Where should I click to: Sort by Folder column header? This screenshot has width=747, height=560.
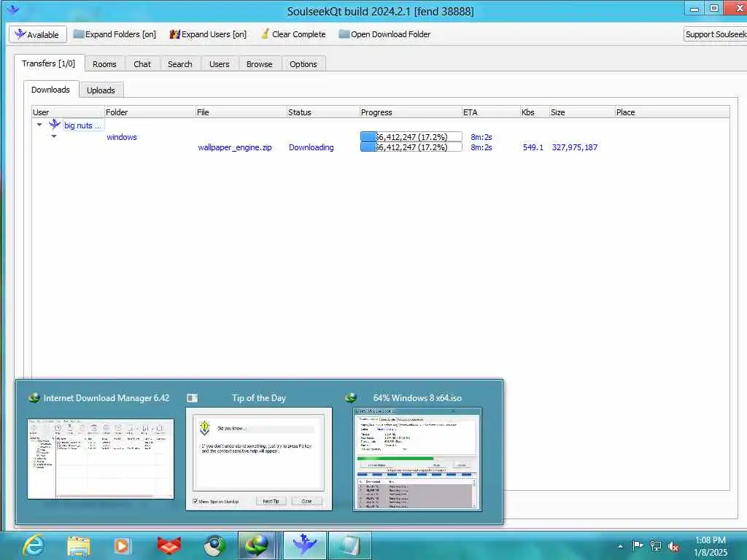tap(150, 112)
